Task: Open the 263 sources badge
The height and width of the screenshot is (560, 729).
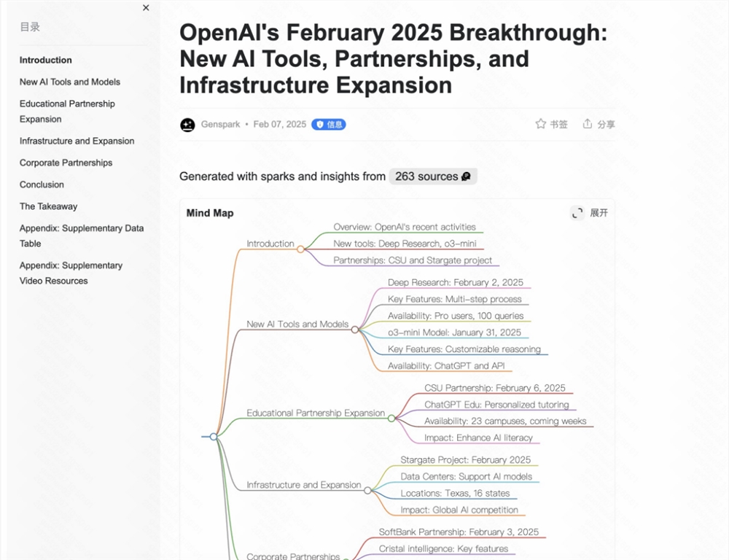Action: click(432, 176)
